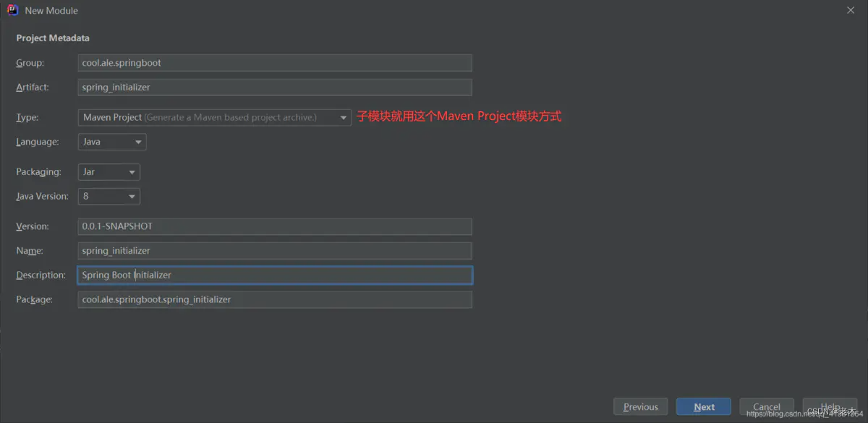Image resolution: width=868 pixels, height=423 pixels.
Task: Click the Description field Spring Boot Initializer
Action: coord(275,275)
